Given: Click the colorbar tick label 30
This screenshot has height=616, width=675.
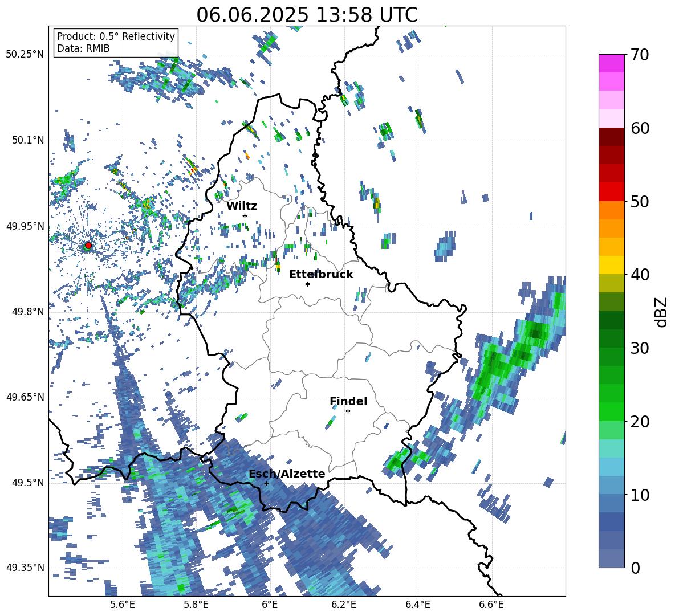Looking at the screenshot, I should 640,348.
